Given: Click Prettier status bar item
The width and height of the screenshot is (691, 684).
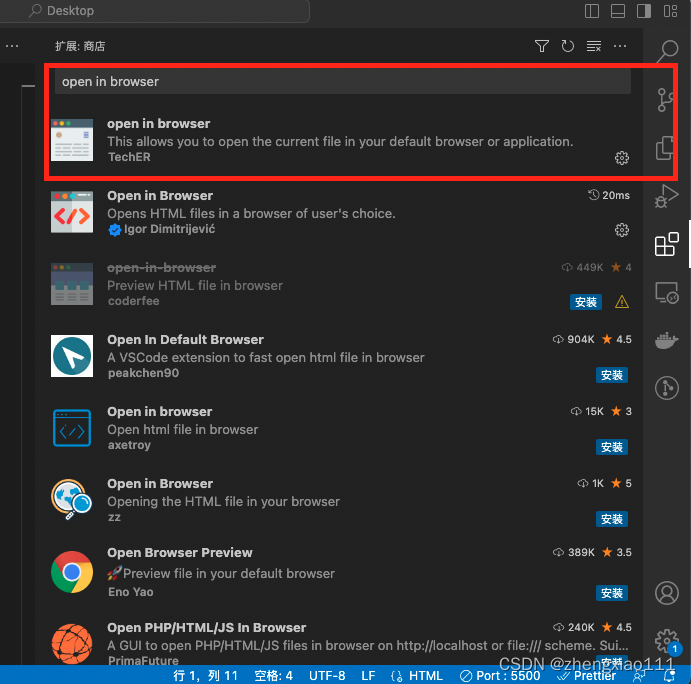Looking at the screenshot, I should [x=586, y=675].
